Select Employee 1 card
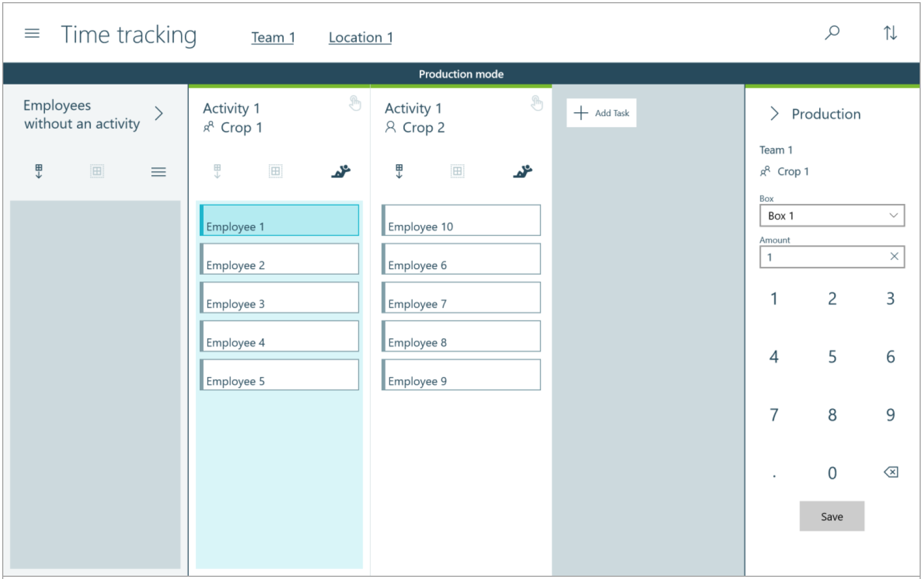This screenshot has height=579, width=924. pyautogui.click(x=279, y=220)
